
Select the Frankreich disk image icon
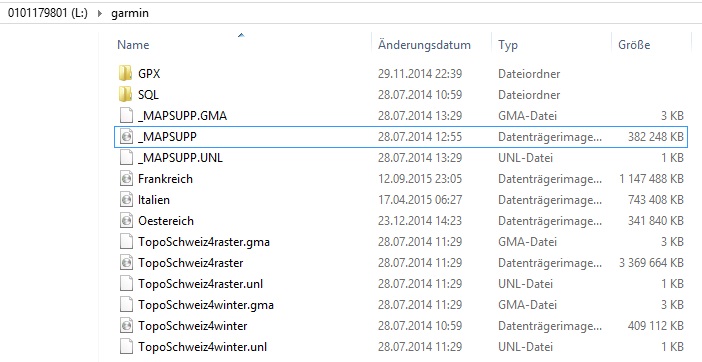point(127,179)
